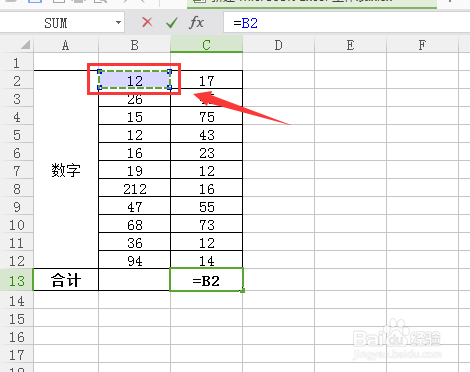Select row 16 header
Viewport: 470px width, 372px height.
pyautogui.click(x=17, y=337)
